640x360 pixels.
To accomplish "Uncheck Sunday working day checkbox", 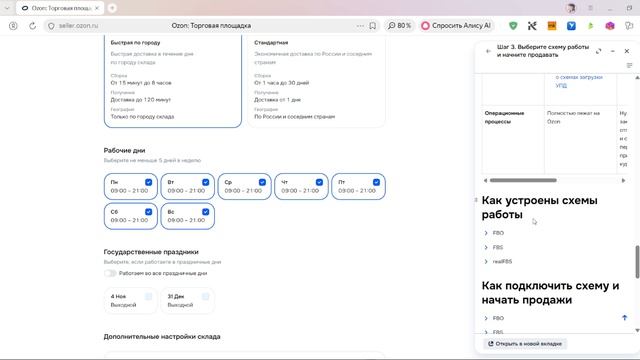I will (206, 212).
